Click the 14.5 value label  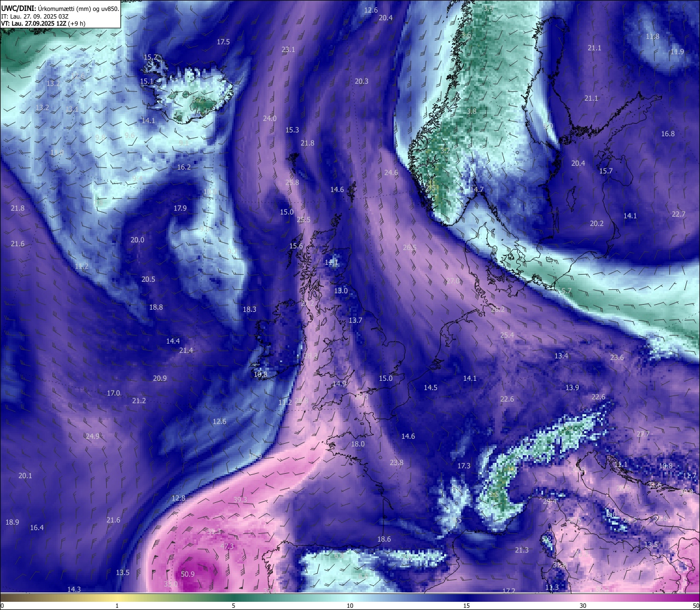coord(430,387)
